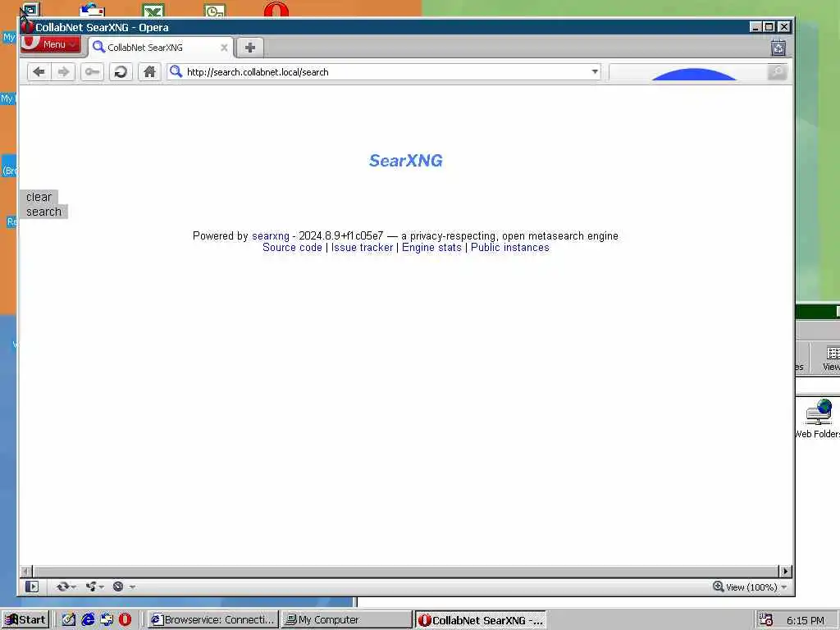Open the View (100%) zoom control
This screenshot has height=630, width=840.
coord(750,587)
